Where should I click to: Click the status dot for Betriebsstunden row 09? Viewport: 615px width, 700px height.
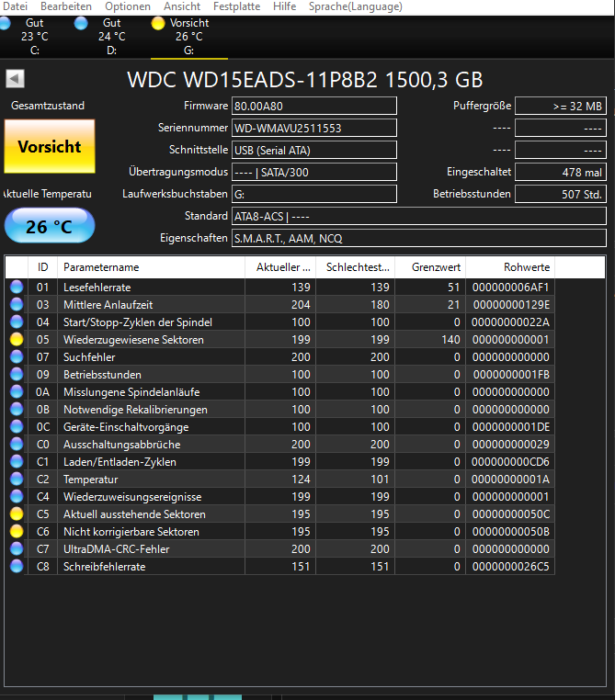tap(17, 374)
